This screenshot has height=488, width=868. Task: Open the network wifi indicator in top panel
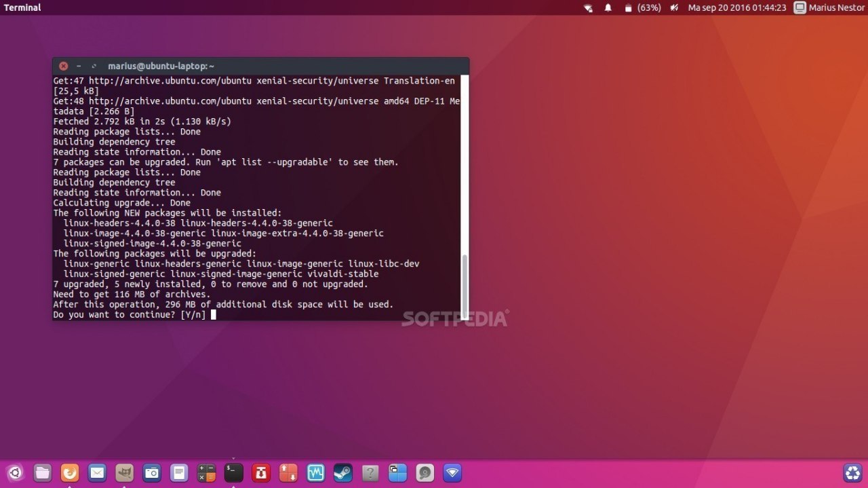(588, 7)
